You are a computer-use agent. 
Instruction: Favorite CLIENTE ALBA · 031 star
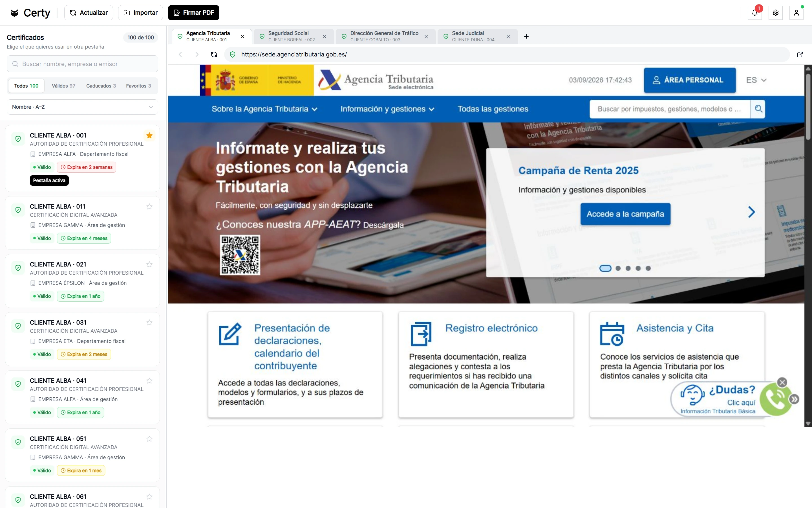pos(150,323)
